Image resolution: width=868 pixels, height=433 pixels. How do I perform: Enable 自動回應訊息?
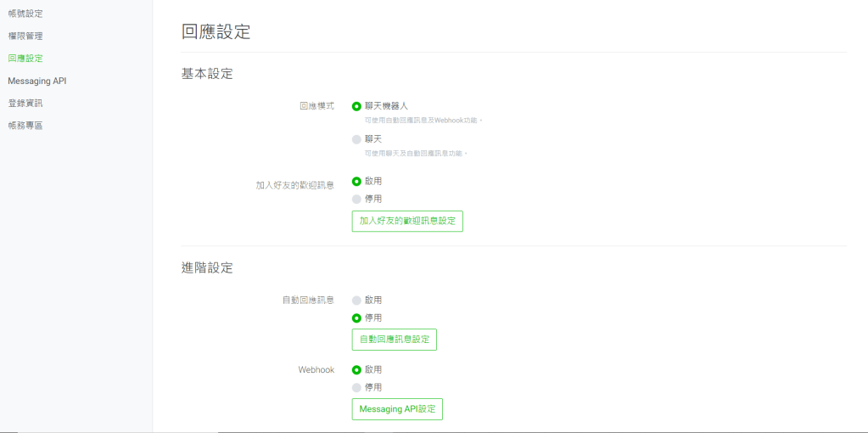coord(357,301)
